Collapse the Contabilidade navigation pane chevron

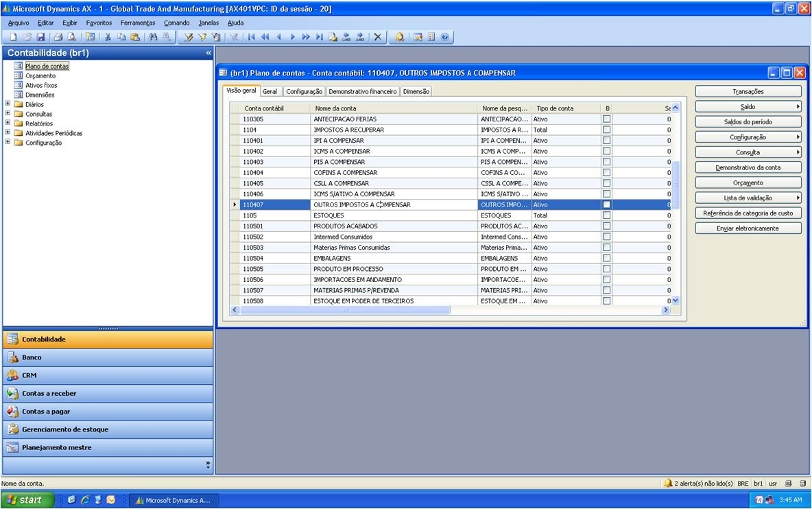pos(208,53)
